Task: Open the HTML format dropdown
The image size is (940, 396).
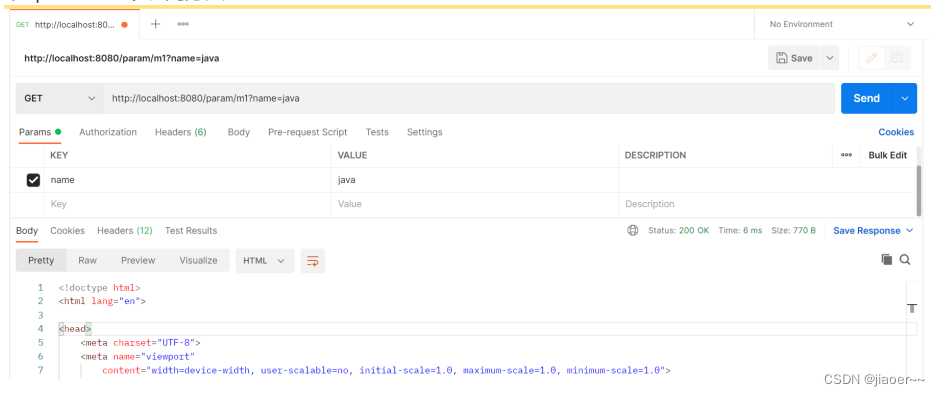Action: 265,261
